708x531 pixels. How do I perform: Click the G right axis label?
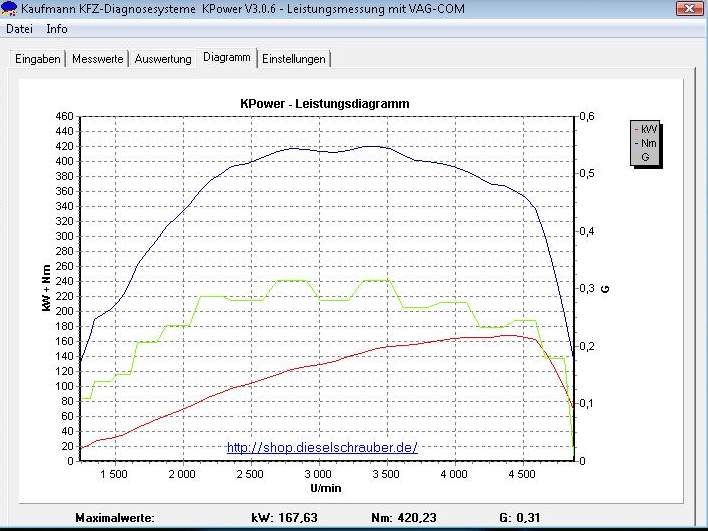coord(605,288)
